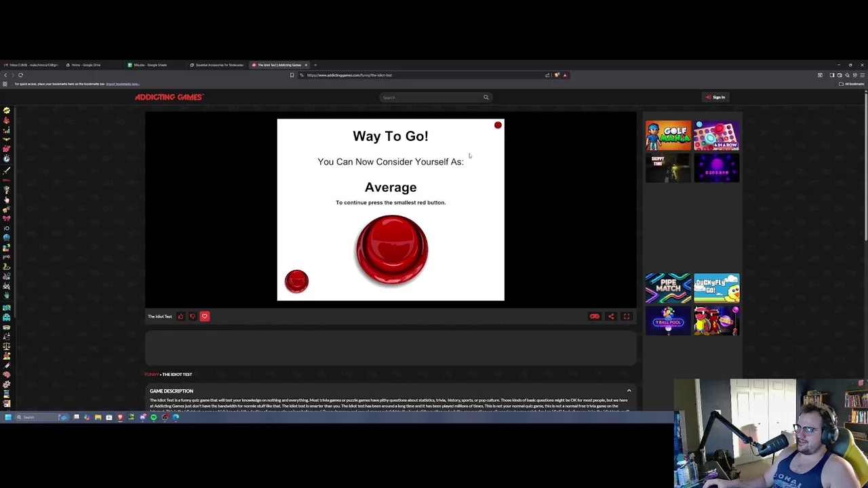Bookmark this page via the address bar
The width and height of the screenshot is (868, 488).
pos(292,75)
